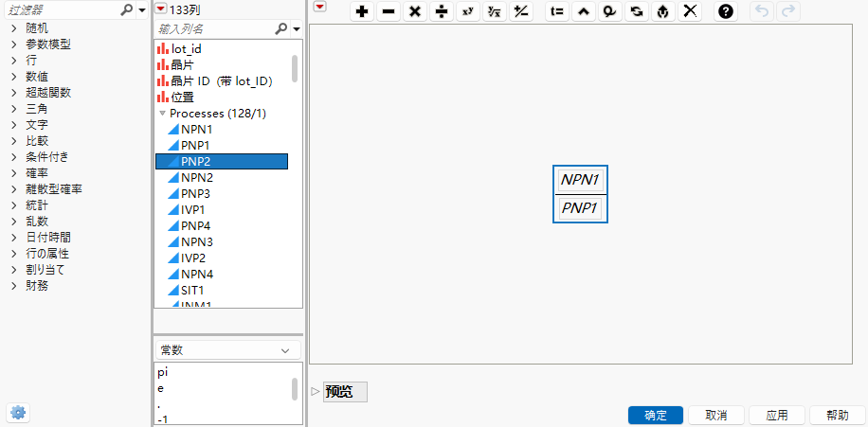Open the 常数 dropdown
The width and height of the screenshot is (868, 427).
click(228, 350)
